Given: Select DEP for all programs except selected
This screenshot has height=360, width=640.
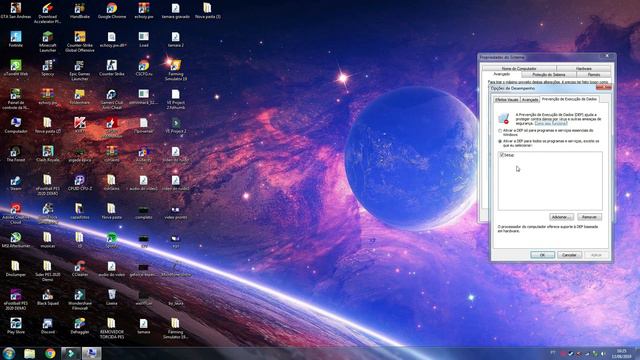Looking at the screenshot, I should click(x=500, y=141).
